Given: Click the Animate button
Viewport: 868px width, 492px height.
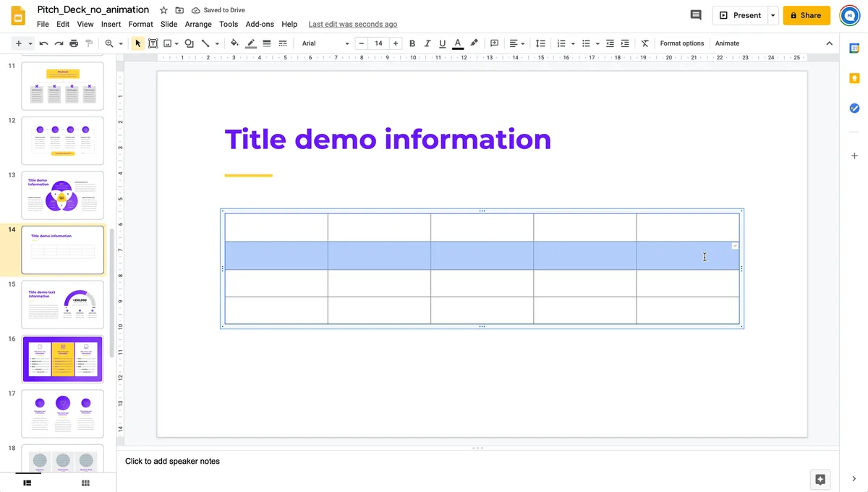Looking at the screenshot, I should point(727,43).
